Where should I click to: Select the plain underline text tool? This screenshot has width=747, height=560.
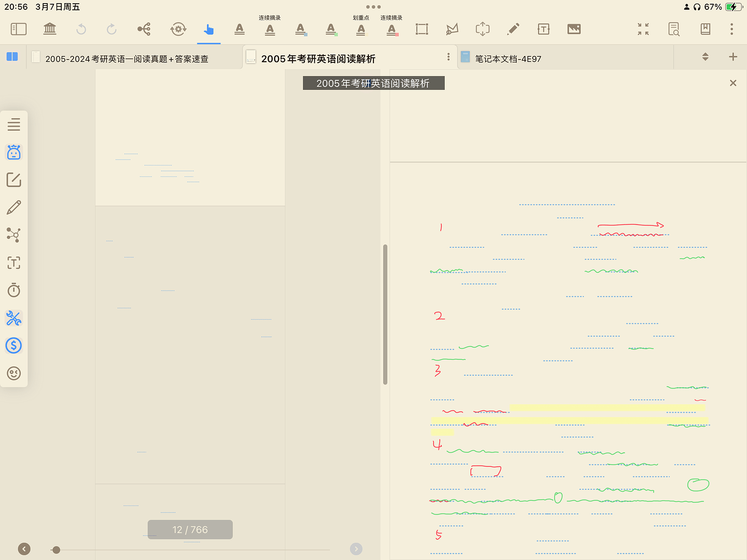coord(240,30)
